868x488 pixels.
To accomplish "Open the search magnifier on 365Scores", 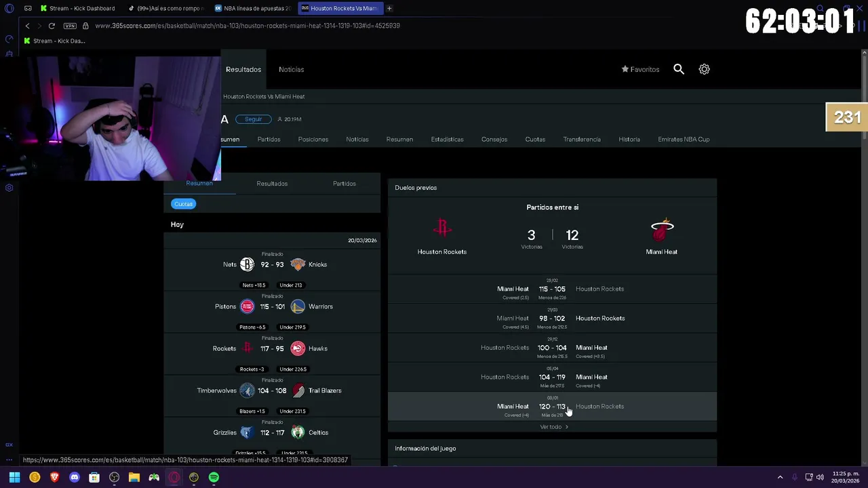I will click(x=679, y=69).
